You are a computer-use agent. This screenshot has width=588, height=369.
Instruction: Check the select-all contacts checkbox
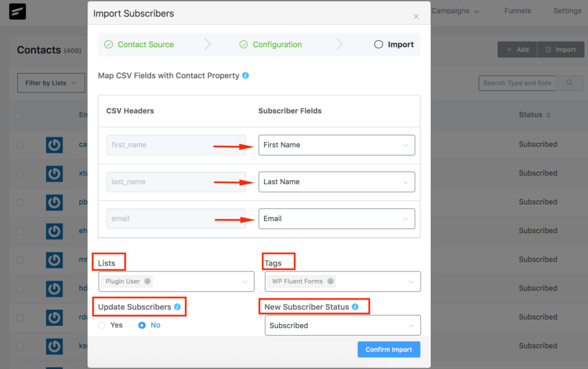(18, 115)
